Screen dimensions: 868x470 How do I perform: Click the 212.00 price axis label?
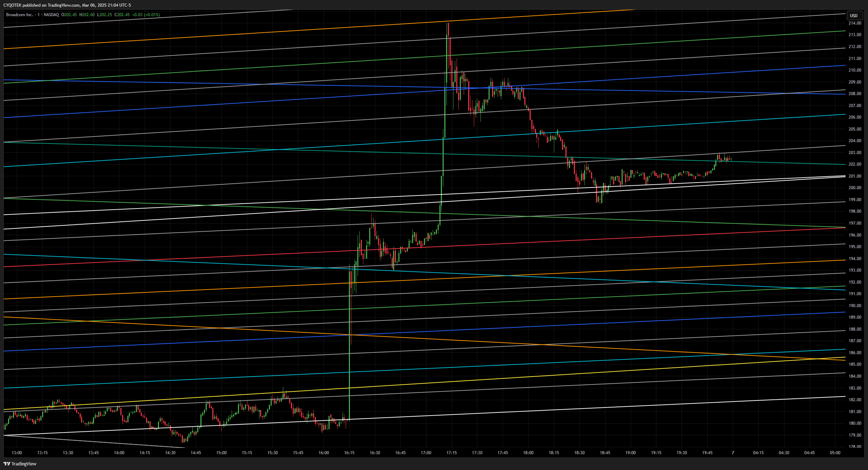click(x=855, y=47)
